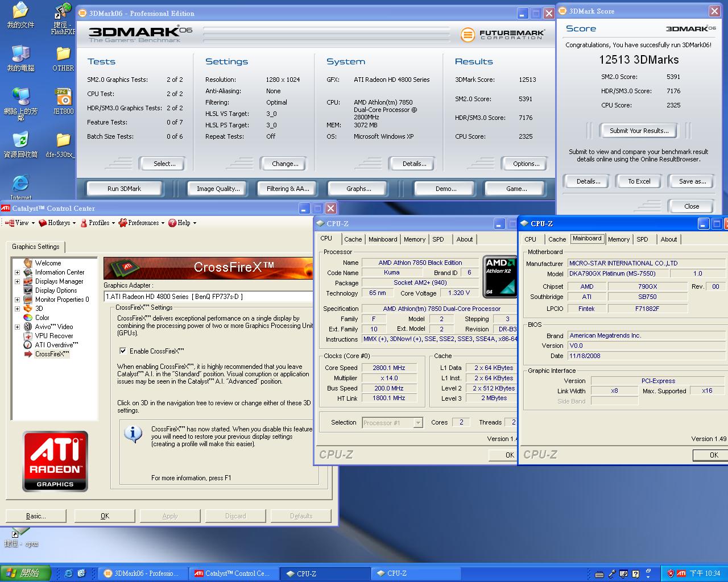The height and width of the screenshot is (582, 728).
Task: Open the 我的文件 desktop icon
Action: [20, 15]
